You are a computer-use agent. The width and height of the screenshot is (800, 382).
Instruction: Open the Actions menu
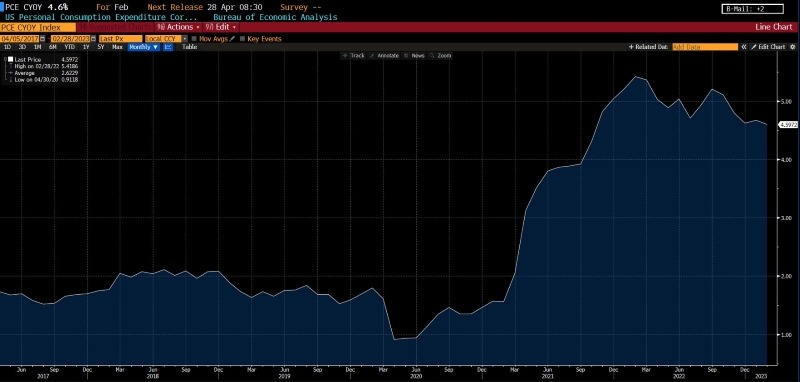click(178, 27)
